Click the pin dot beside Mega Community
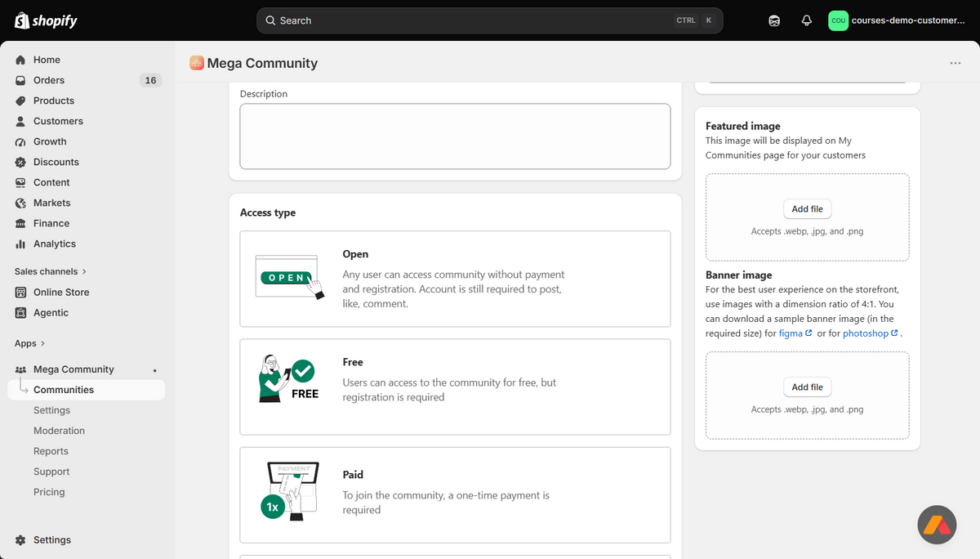The height and width of the screenshot is (559, 980). (x=155, y=370)
